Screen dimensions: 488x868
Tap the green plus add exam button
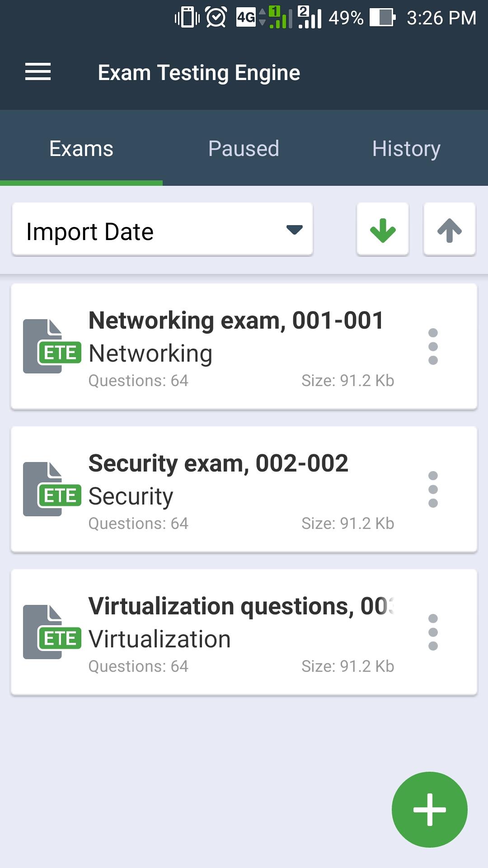429,809
